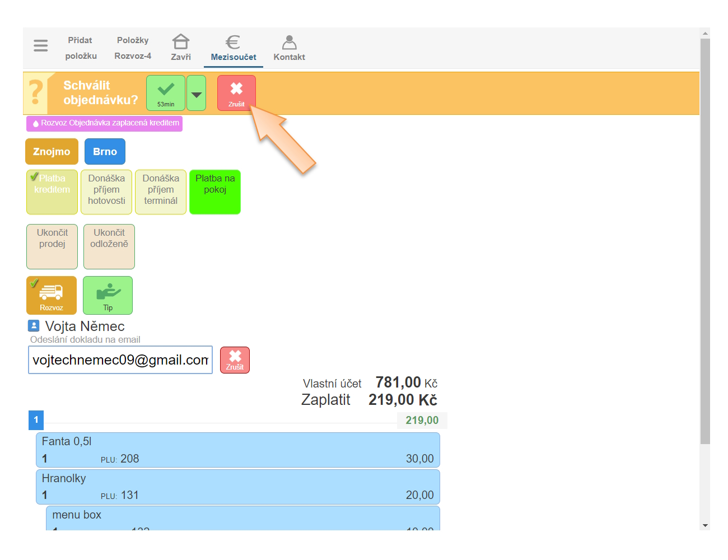Toggle Platba kreditem payment option

pos(52,192)
